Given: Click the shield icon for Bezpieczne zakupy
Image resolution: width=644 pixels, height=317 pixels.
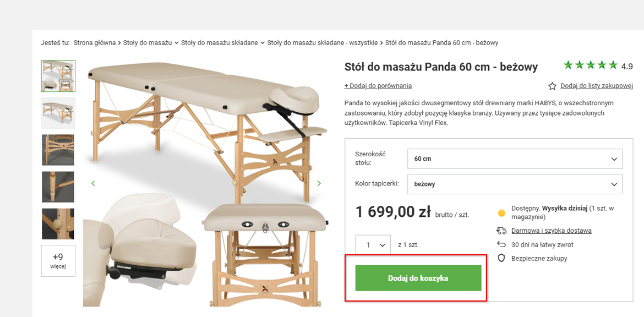Looking at the screenshot, I should tap(501, 258).
